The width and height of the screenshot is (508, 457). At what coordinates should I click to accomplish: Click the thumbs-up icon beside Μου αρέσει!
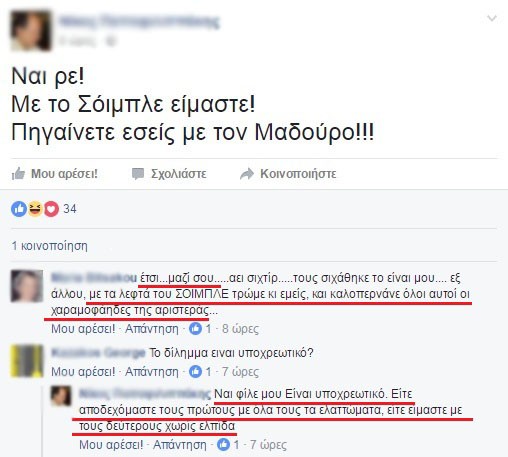(18, 173)
